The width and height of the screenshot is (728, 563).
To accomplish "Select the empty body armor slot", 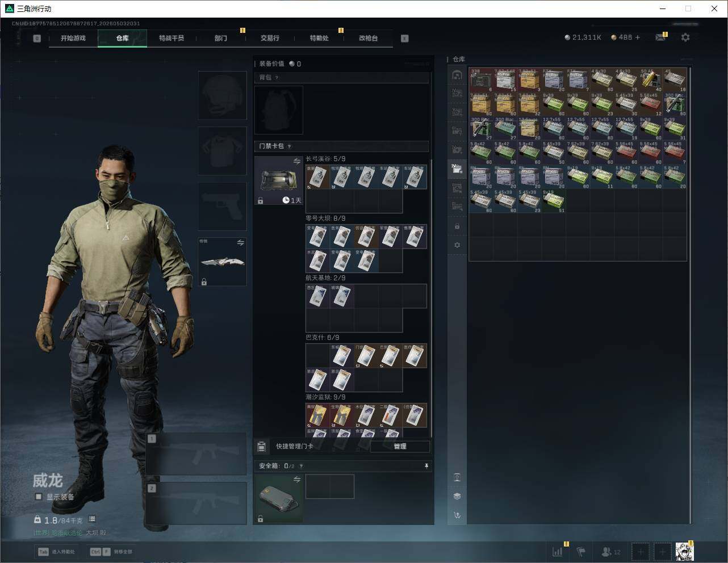I will pos(222,151).
